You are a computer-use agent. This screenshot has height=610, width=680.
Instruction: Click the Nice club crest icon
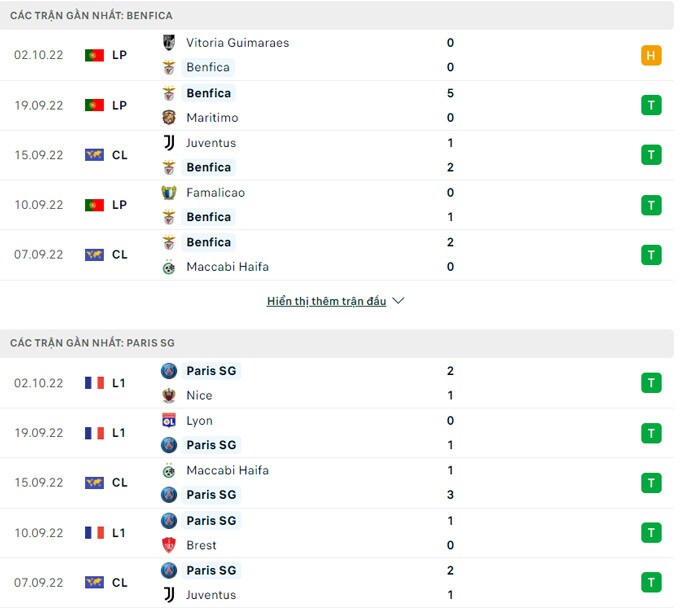[x=169, y=396]
